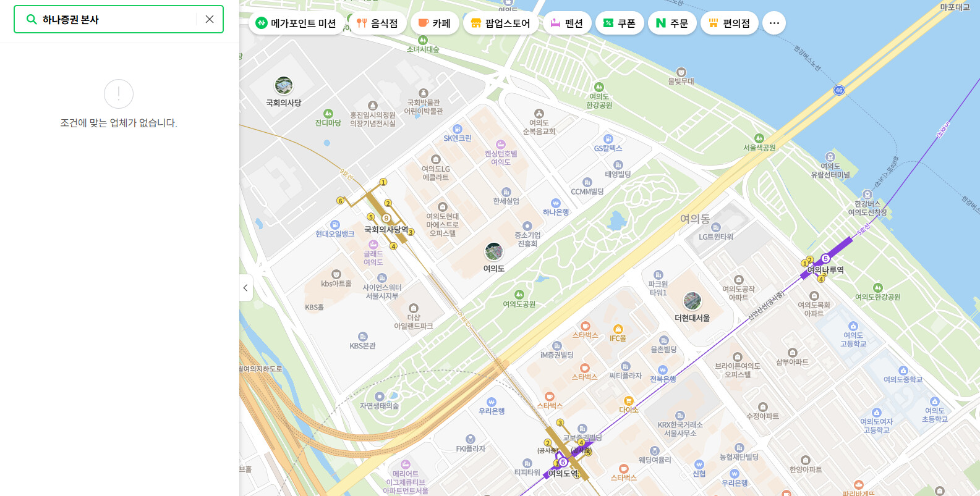Click the green magnifier search icon
The height and width of the screenshot is (496, 980).
(32, 19)
